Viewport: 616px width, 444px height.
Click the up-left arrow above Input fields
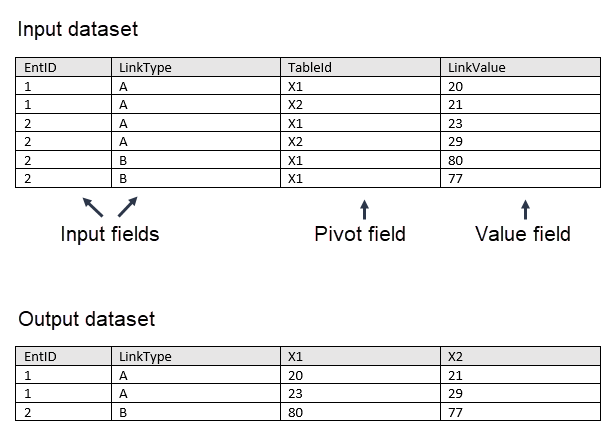click(x=92, y=207)
